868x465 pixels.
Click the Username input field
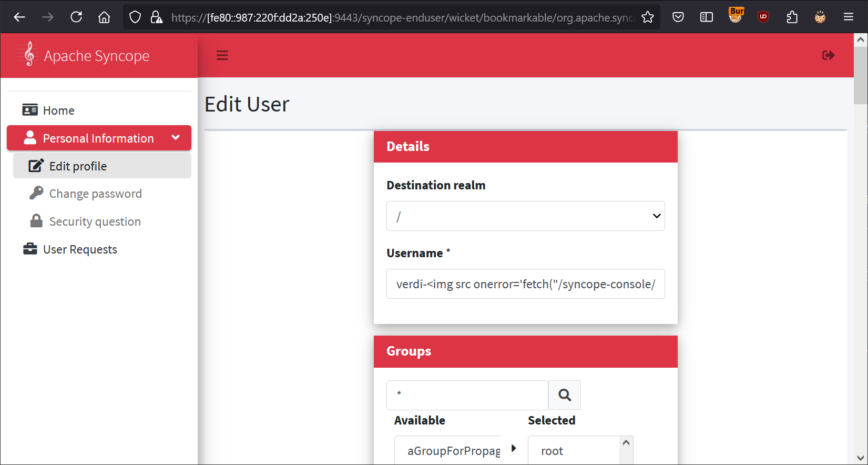pyautogui.click(x=526, y=284)
